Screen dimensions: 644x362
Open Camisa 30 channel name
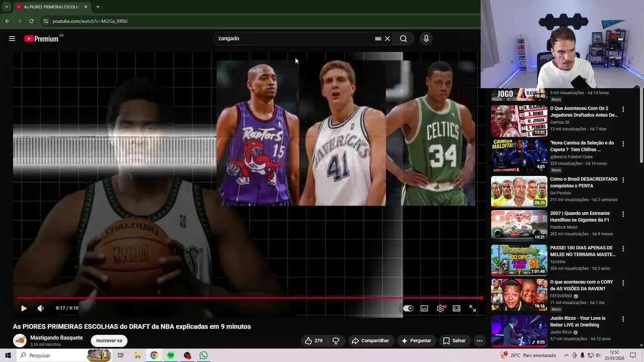pos(559,122)
